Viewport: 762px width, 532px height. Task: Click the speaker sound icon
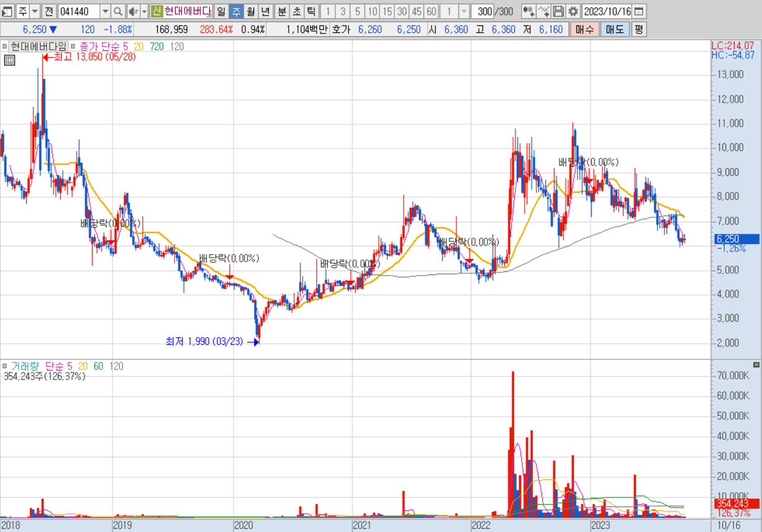pos(133,11)
